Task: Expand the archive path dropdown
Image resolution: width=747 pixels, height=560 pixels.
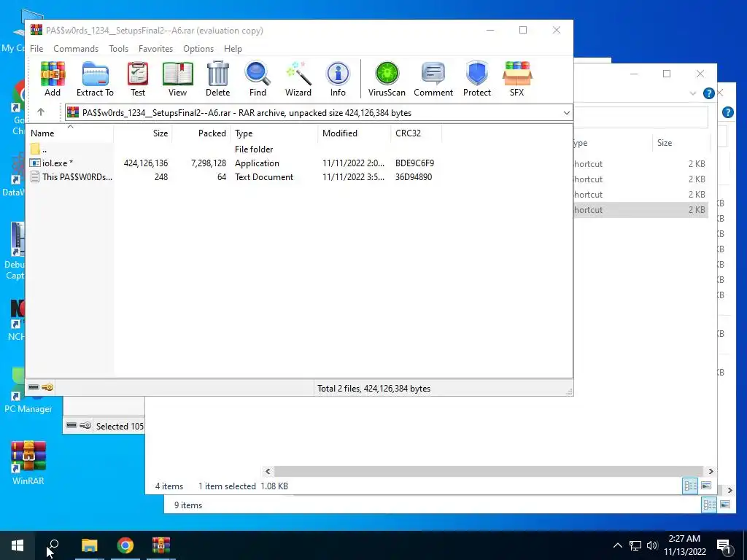Action: coord(566,113)
